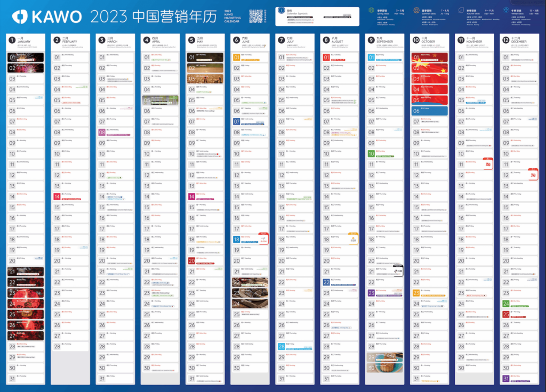Select red-highlighted August 01 date

tap(326, 58)
